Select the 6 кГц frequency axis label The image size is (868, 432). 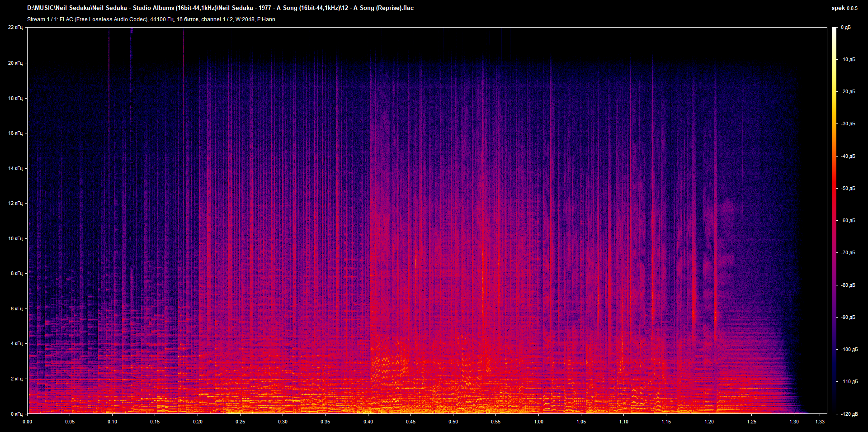pyautogui.click(x=17, y=309)
